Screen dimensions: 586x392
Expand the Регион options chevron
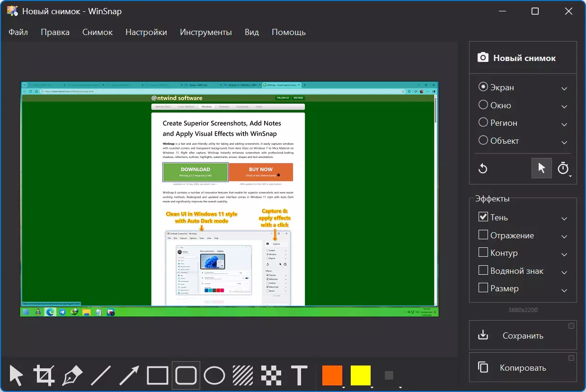[x=564, y=124]
